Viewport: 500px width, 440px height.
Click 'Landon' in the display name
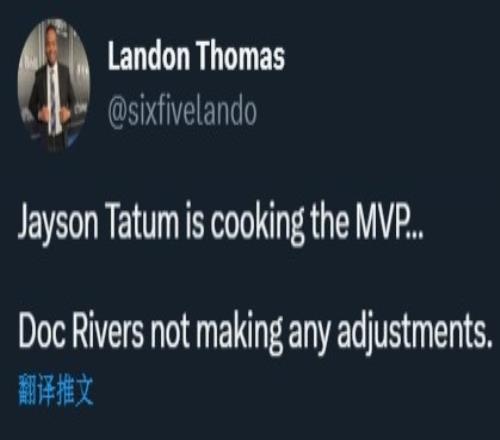pos(149,56)
